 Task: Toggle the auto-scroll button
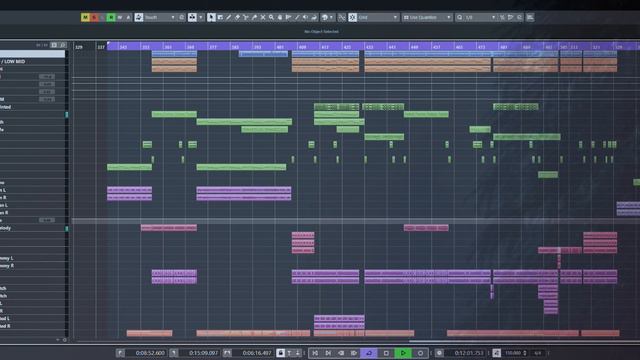tap(192, 17)
